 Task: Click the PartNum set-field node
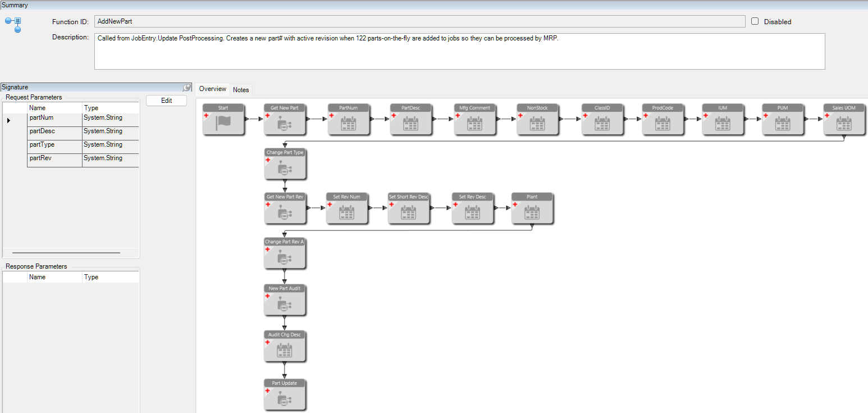[349, 119]
